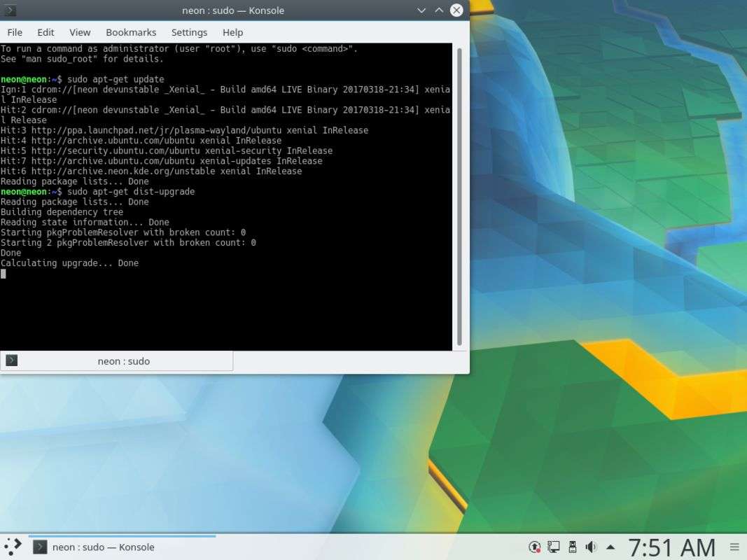Open the File menu
This screenshot has width=747, height=560.
click(15, 32)
